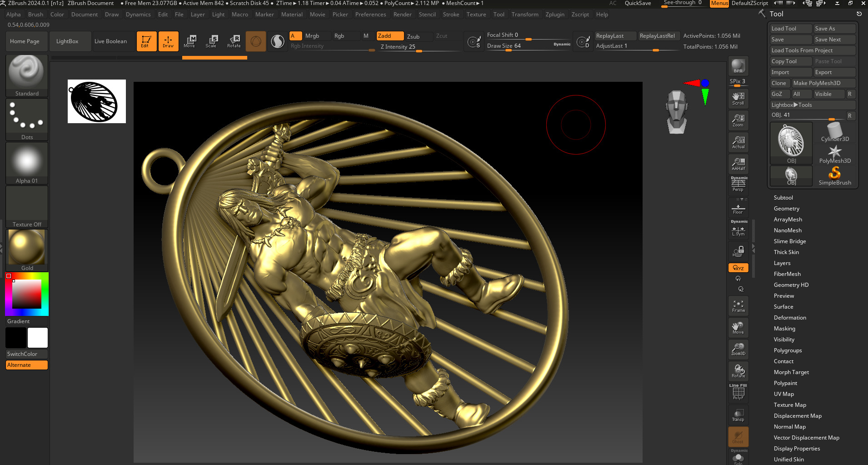Open the Alpha 01 selector
Viewport: 868px width, 465px height.
tap(27, 163)
